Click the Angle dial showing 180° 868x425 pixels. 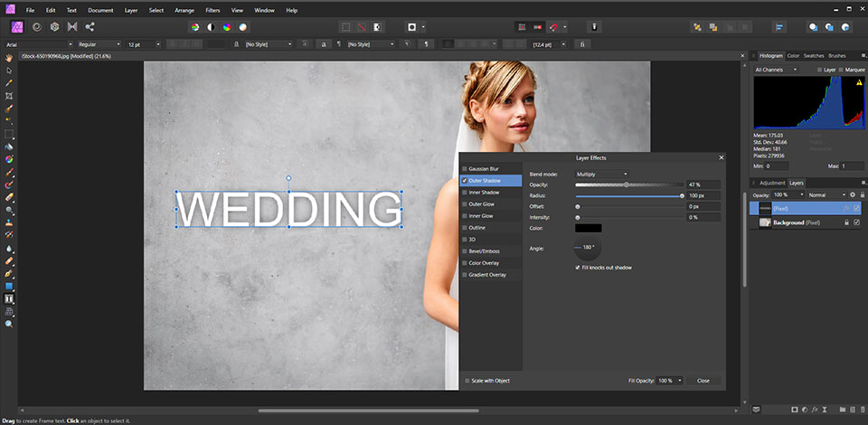[588, 248]
